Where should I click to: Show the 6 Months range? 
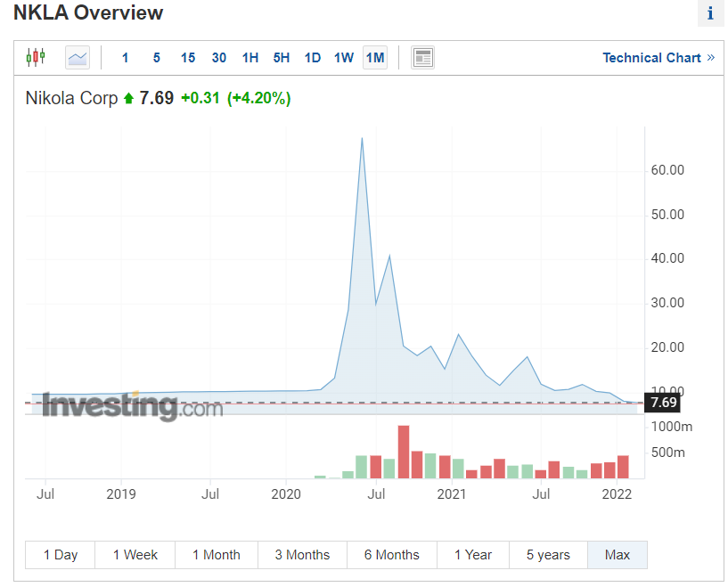click(392, 555)
